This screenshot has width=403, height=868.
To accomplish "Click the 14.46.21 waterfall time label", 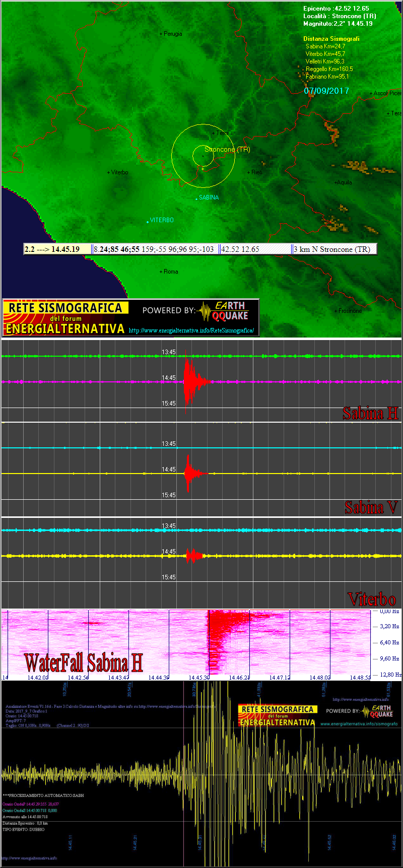I will click(240, 678).
